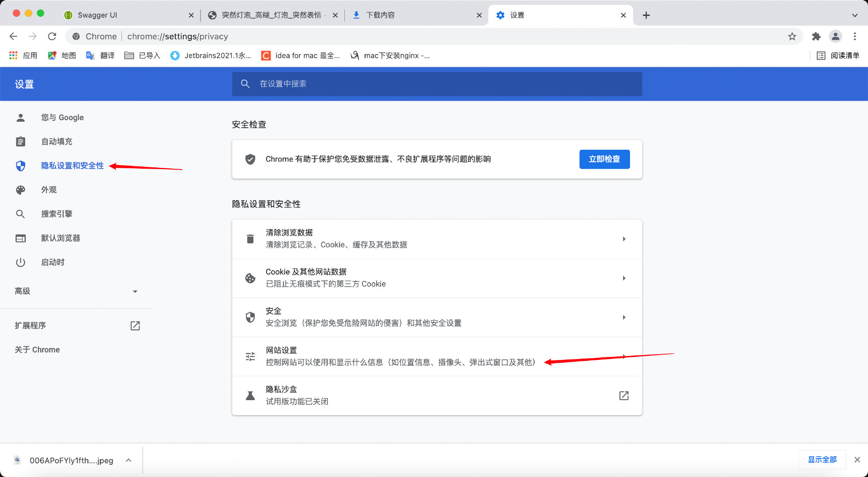Image resolution: width=868 pixels, height=477 pixels.
Task: Click 应用 apps grid bookmark icon
Action: [x=13, y=56]
